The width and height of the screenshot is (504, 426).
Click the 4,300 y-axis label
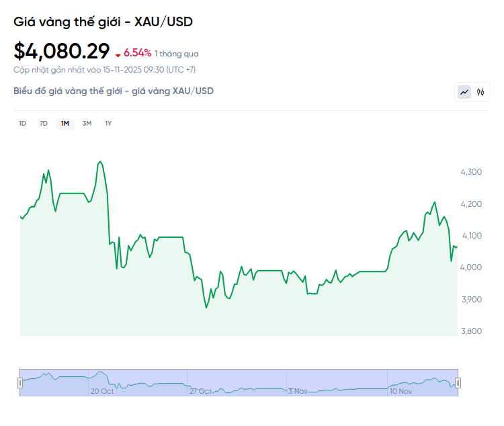470,172
